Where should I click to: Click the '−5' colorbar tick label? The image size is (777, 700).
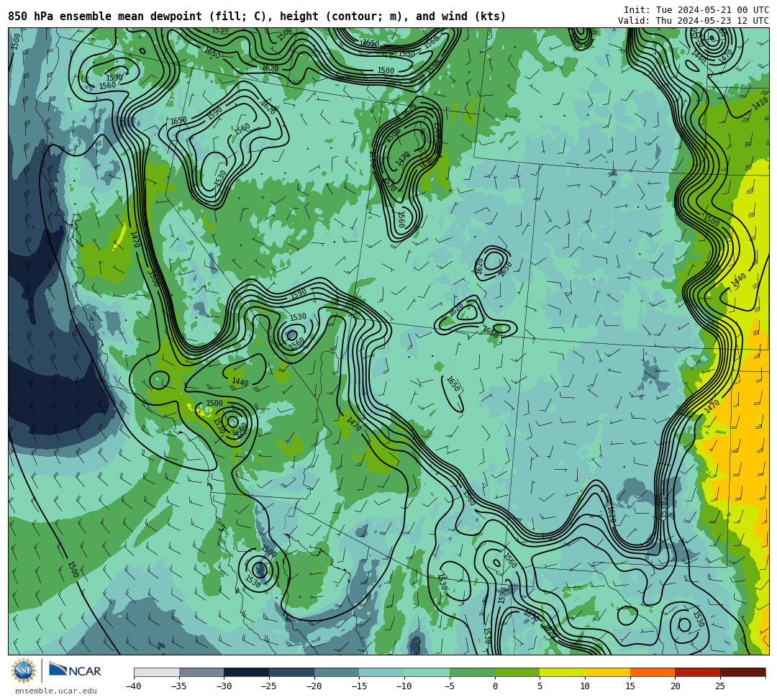450,686
